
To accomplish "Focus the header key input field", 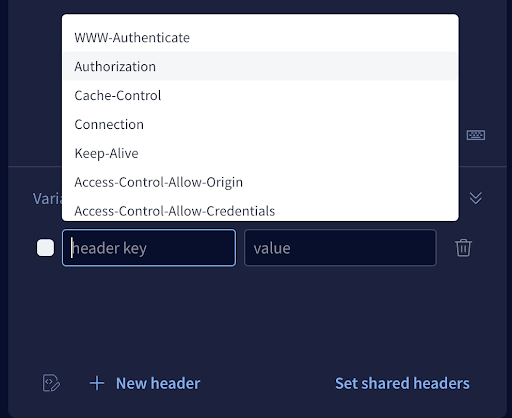I will 149,248.
